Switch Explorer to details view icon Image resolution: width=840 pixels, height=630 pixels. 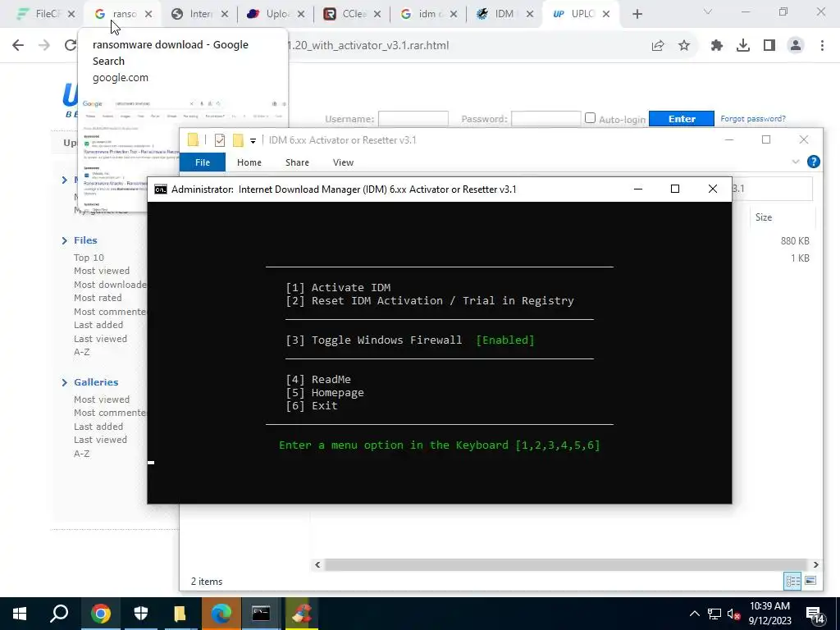[792, 582]
